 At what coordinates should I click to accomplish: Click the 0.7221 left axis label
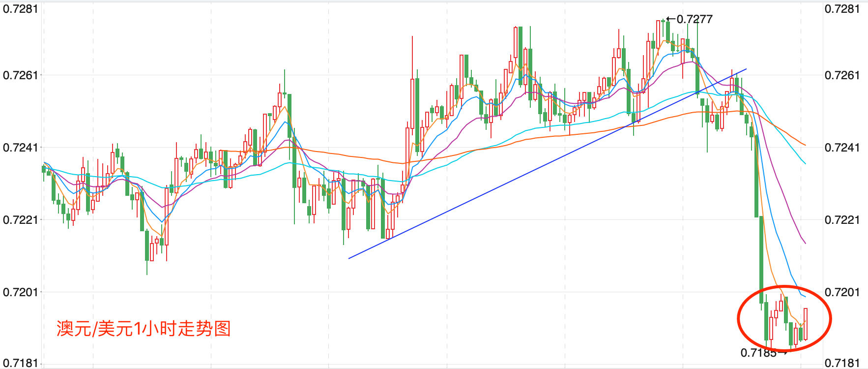click(x=20, y=220)
